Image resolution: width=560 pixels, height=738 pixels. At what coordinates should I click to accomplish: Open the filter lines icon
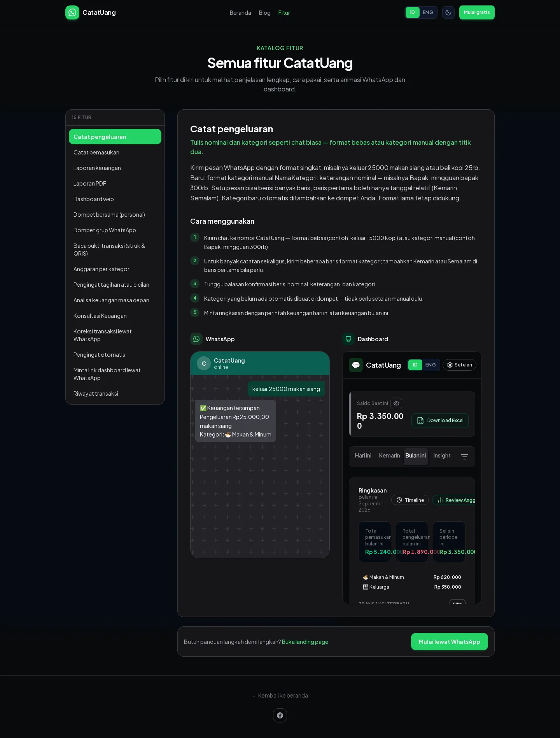(x=465, y=457)
